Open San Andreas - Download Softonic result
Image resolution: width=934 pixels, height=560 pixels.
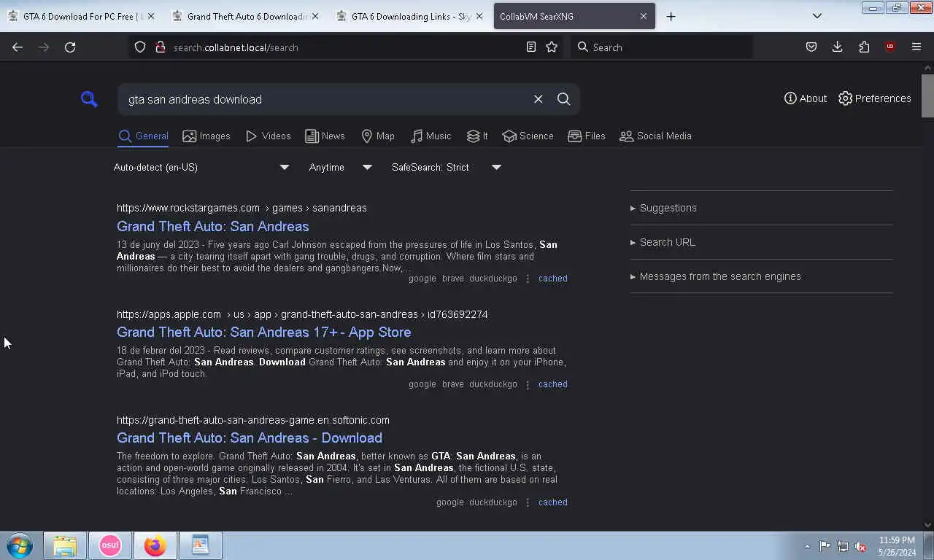click(x=249, y=437)
